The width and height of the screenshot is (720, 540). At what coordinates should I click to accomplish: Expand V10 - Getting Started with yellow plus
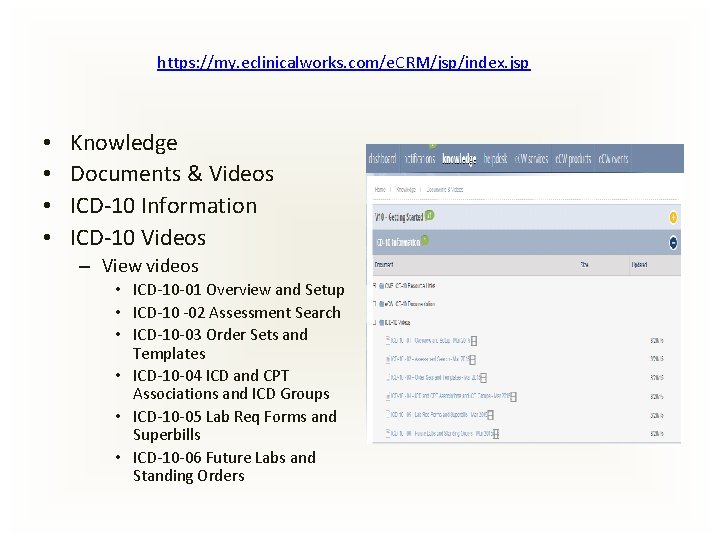pyautogui.click(x=673, y=217)
